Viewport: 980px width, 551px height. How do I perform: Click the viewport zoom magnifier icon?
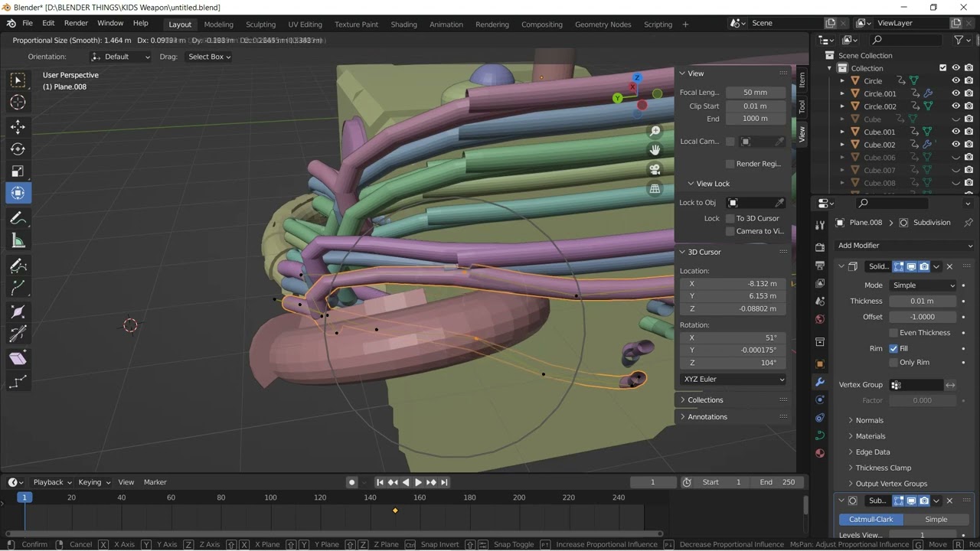tap(655, 132)
